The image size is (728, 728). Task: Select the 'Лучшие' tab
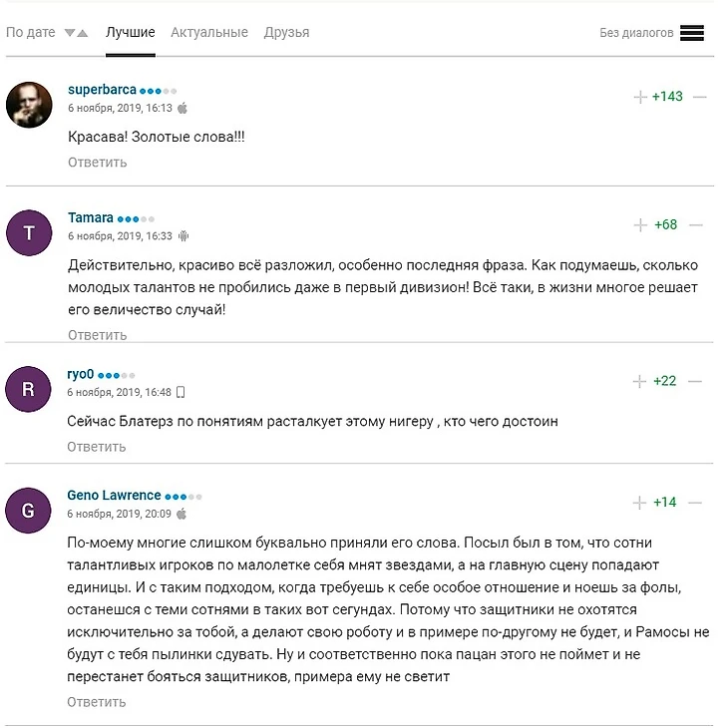[x=131, y=33]
